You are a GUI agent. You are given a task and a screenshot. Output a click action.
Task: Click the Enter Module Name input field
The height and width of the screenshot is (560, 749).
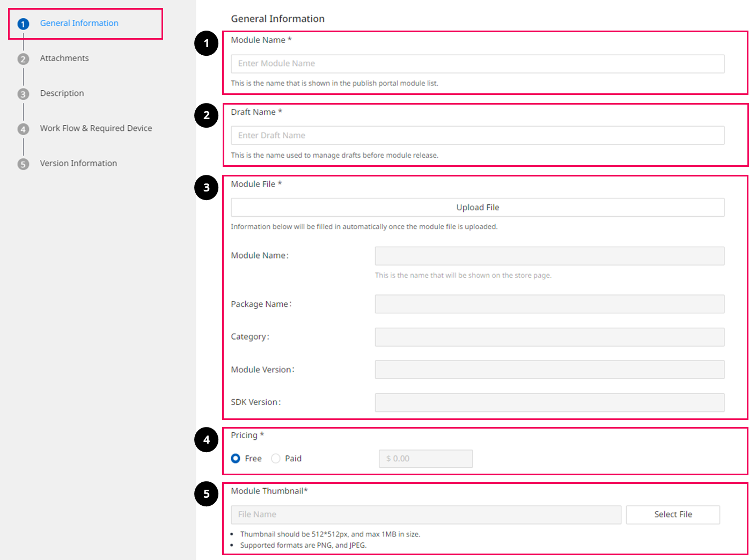pyautogui.click(x=478, y=63)
